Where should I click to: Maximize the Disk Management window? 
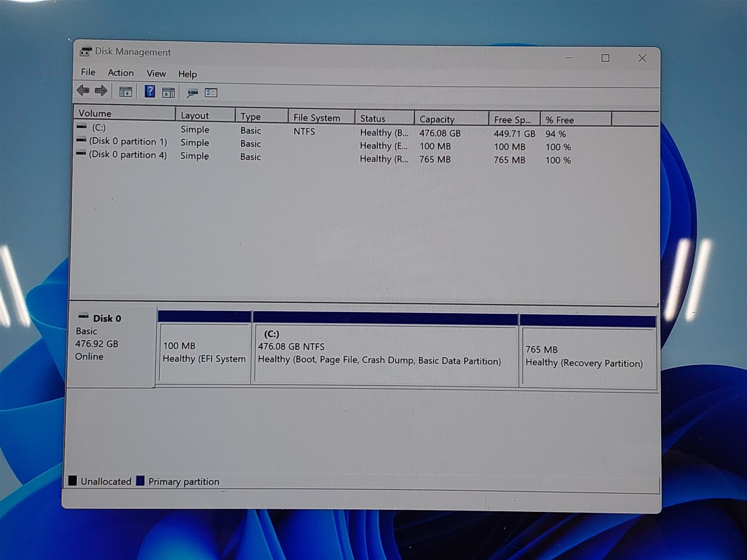click(x=605, y=58)
